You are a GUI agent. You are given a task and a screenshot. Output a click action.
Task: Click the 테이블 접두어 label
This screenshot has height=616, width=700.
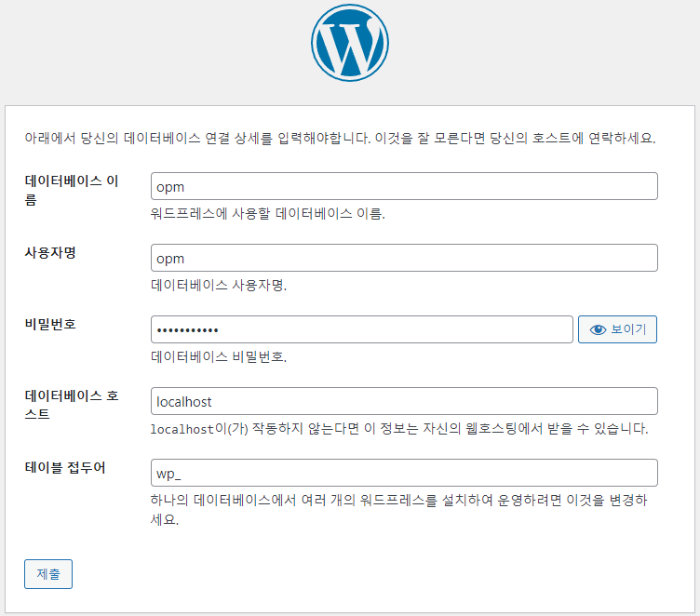65,467
